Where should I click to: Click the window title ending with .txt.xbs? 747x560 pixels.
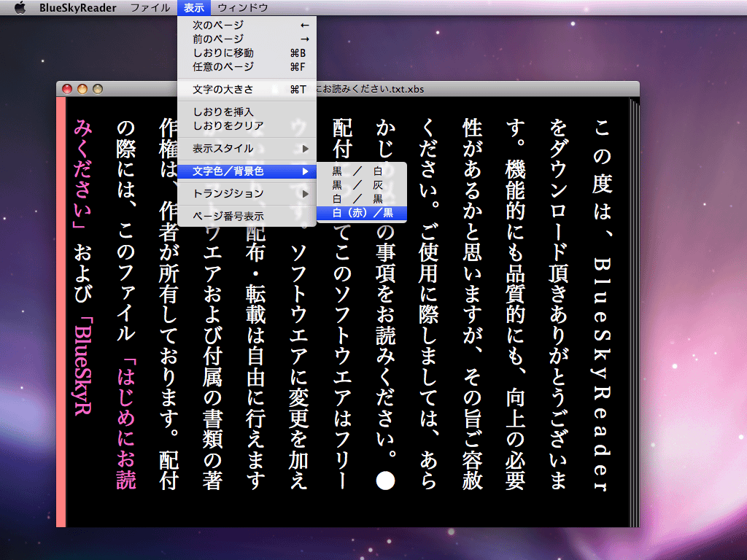pyautogui.click(x=370, y=89)
